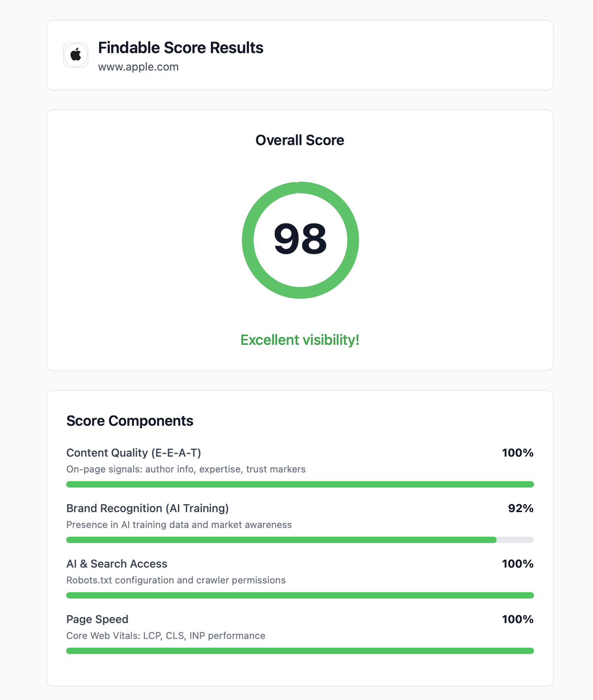
Task: Click the Page Speed progress bar
Action: click(300, 651)
